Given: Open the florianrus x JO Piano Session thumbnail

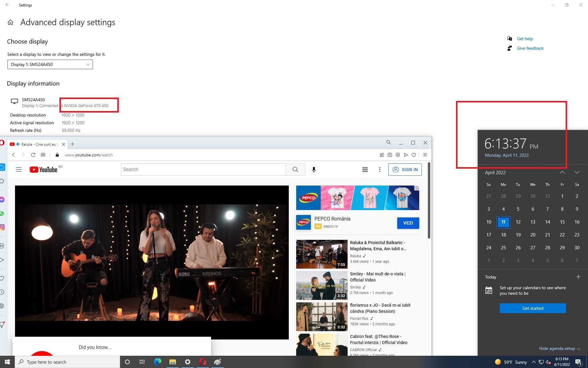Looking at the screenshot, I should [322, 317].
